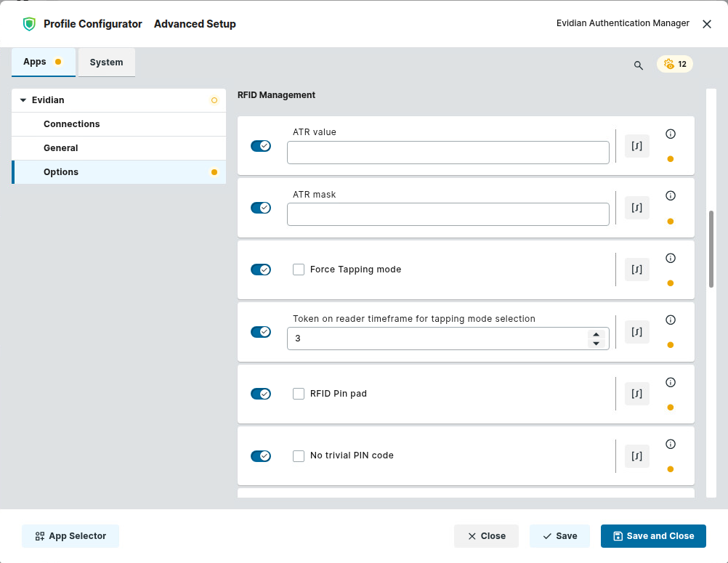Check the No trivial PIN code checkbox
The width and height of the screenshot is (728, 563).
[299, 455]
